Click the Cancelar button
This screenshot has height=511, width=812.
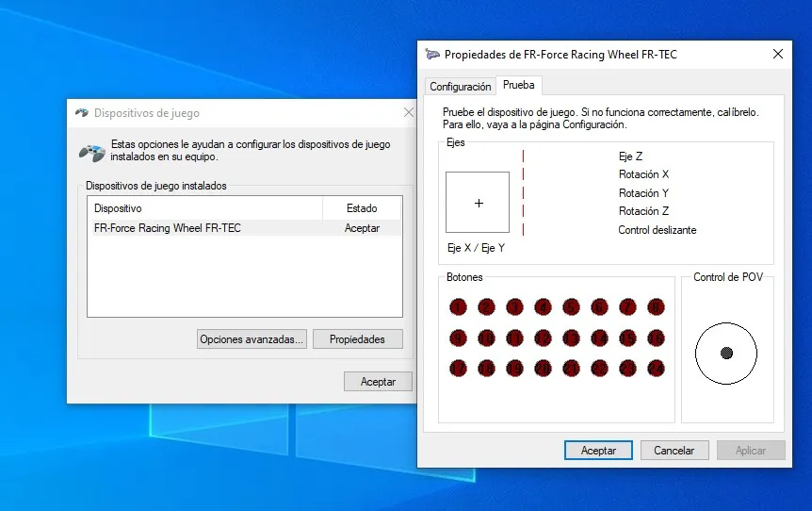[674, 451]
